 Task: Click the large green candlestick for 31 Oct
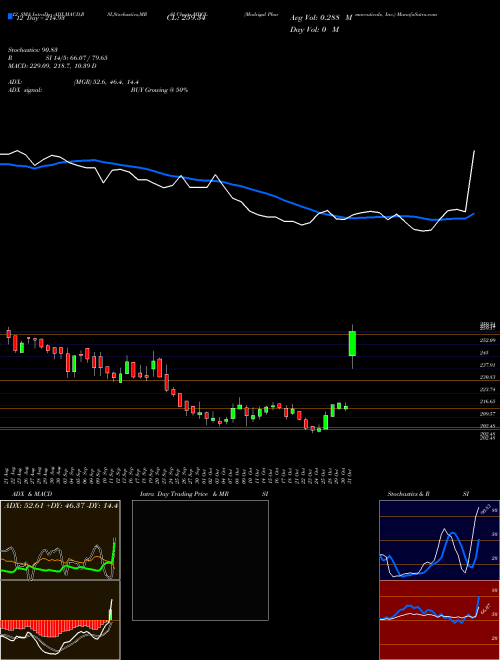352,343
